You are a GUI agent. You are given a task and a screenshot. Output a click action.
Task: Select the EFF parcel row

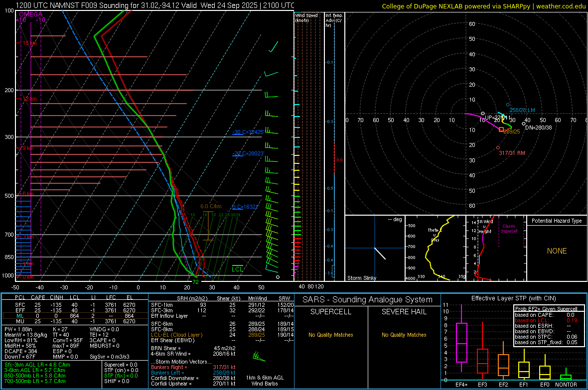pyautogui.click(x=75, y=310)
